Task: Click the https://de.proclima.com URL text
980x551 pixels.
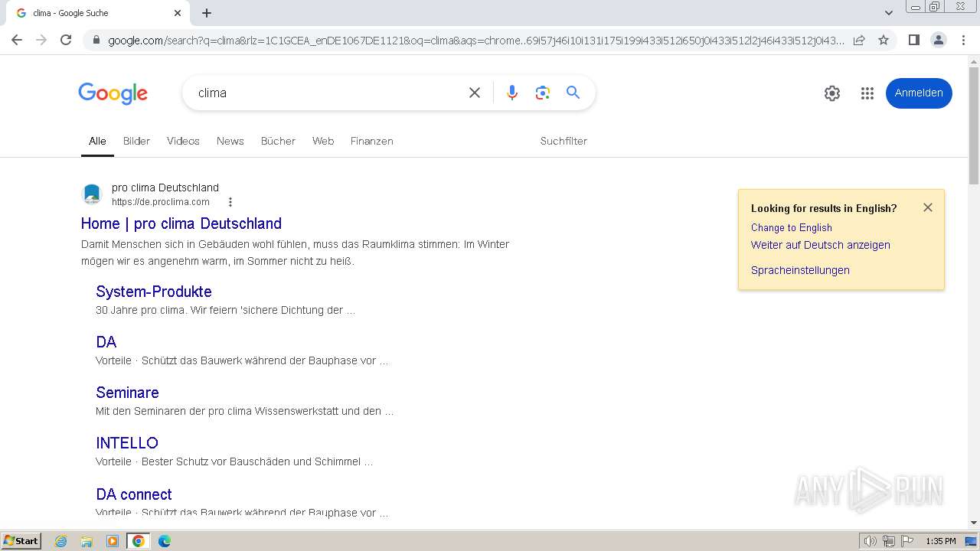Action: [161, 202]
